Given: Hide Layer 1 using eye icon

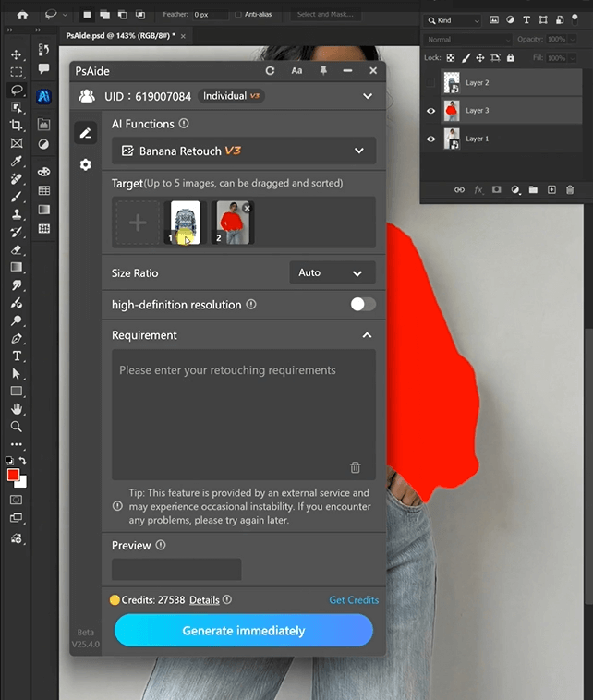Looking at the screenshot, I should [x=430, y=139].
